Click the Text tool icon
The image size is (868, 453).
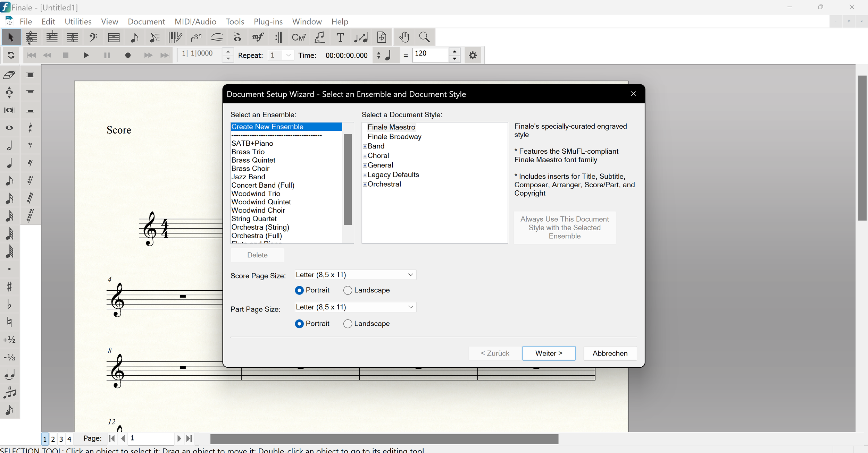(x=340, y=37)
